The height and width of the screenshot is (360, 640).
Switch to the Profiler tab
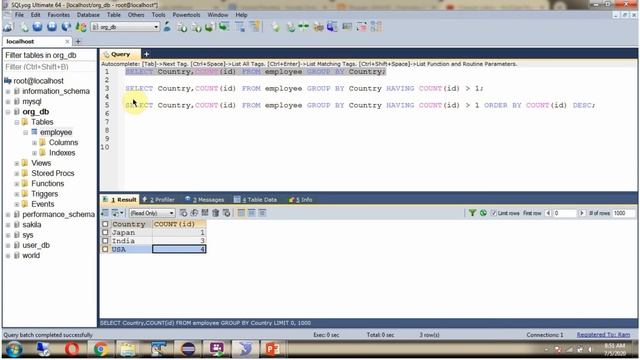[x=159, y=200]
